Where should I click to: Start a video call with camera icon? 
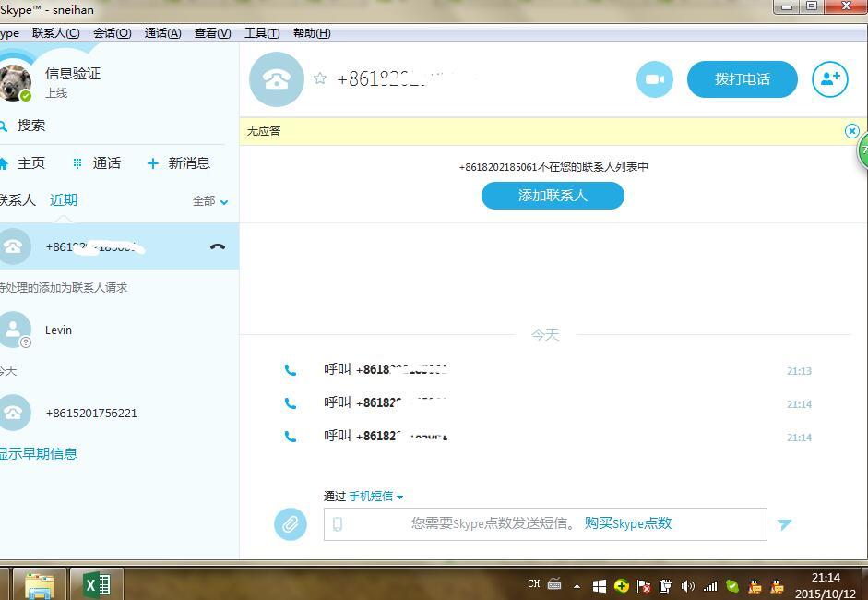654,79
